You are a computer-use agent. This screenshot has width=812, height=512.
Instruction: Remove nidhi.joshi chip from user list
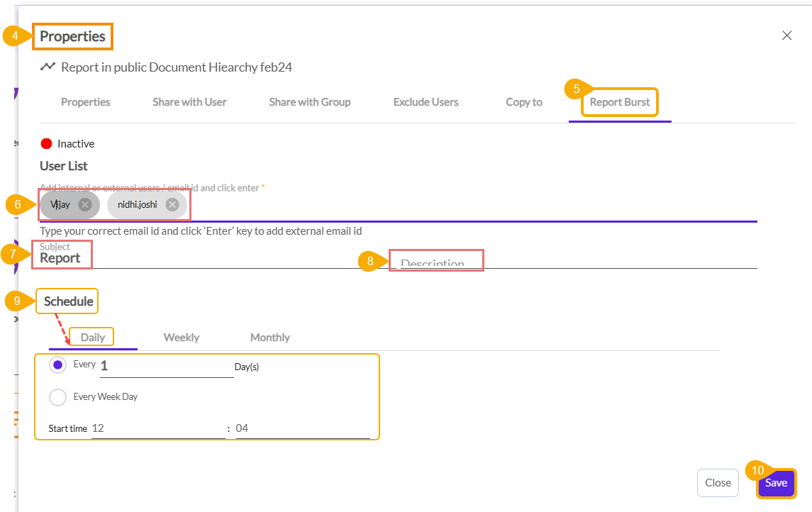pos(172,205)
